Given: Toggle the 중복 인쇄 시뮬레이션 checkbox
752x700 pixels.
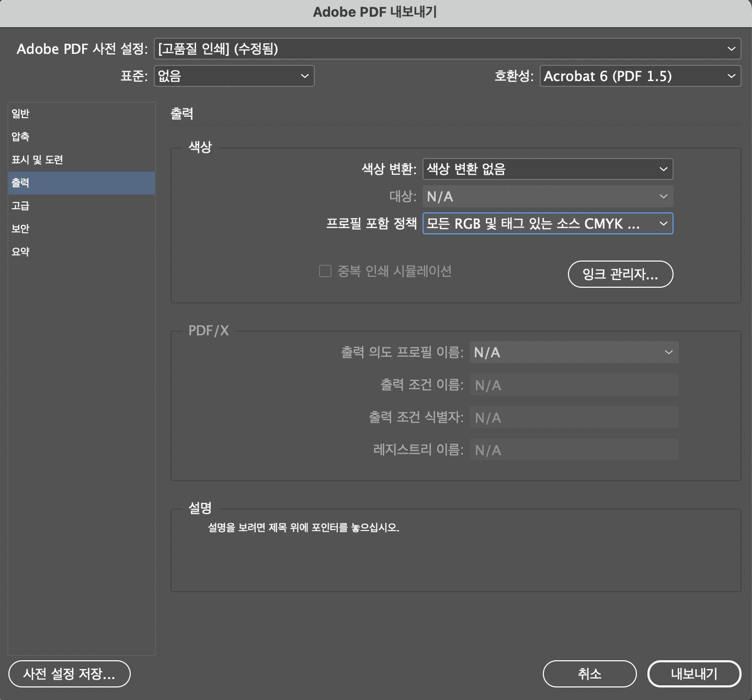Looking at the screenshot, I should pos(325,271).
